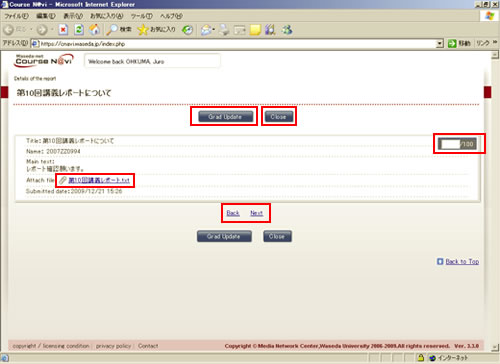The image size is (500, 364).
Task: Click the Print toolbar icon
Action: (224, 30)
